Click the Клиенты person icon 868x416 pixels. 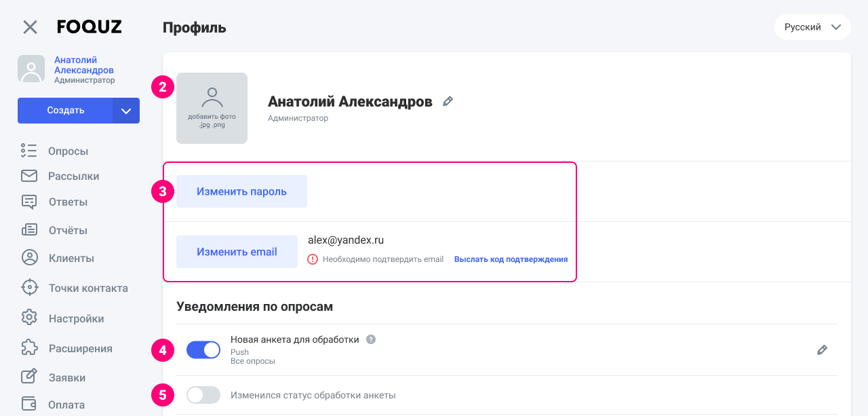(x=28, y=259)
